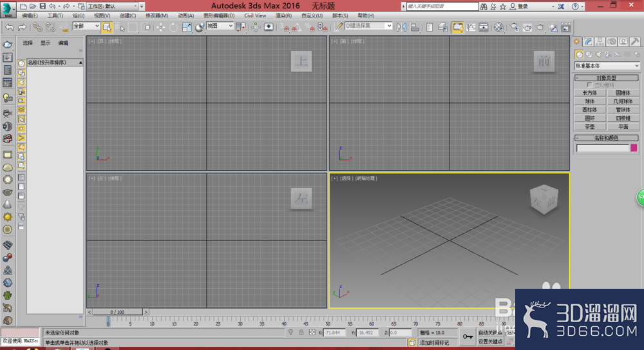The image size is (644, 350).
Task: Open the 创建选择集 named selection dropdown
Action: pos(368,26)
